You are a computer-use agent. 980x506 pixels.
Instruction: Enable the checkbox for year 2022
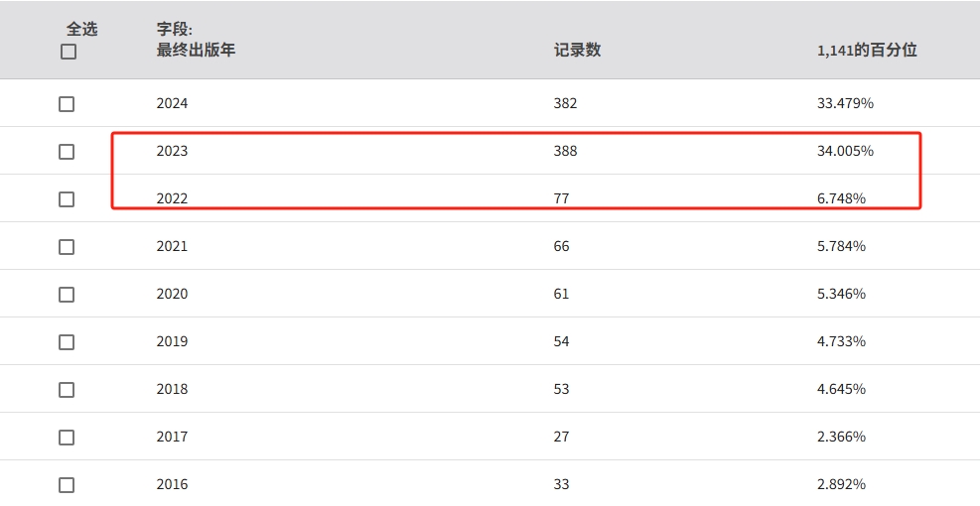click(x=67, y=199)
